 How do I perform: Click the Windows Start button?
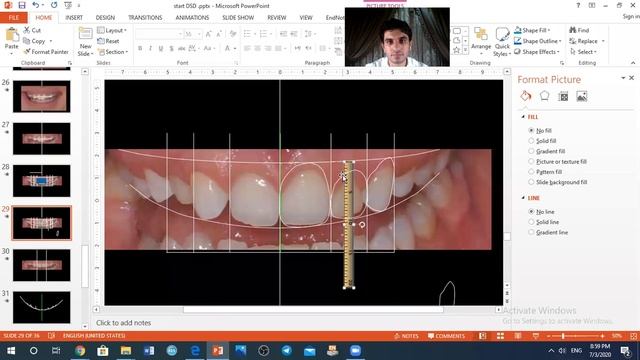click(11, 351)
